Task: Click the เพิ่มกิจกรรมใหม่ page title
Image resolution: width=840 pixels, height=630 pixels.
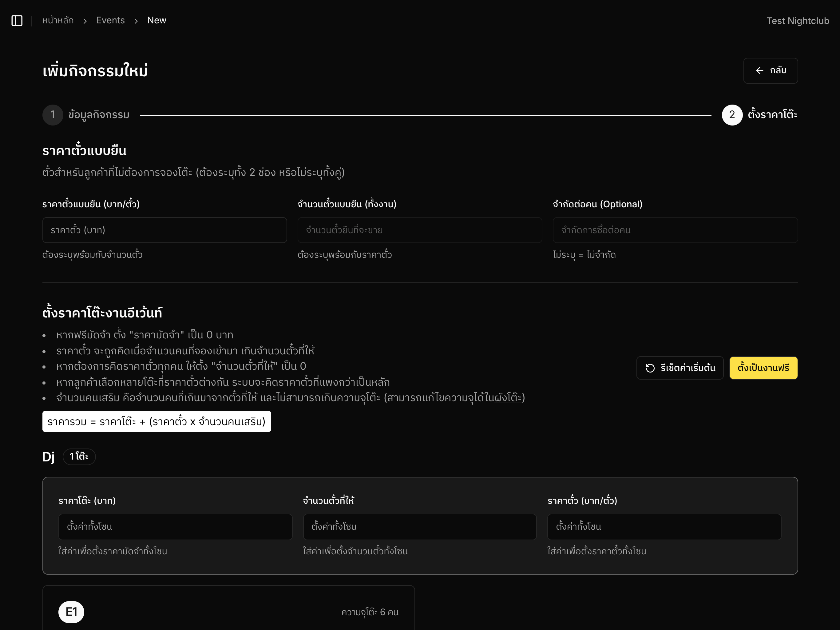Action: [x=95, y=71]
